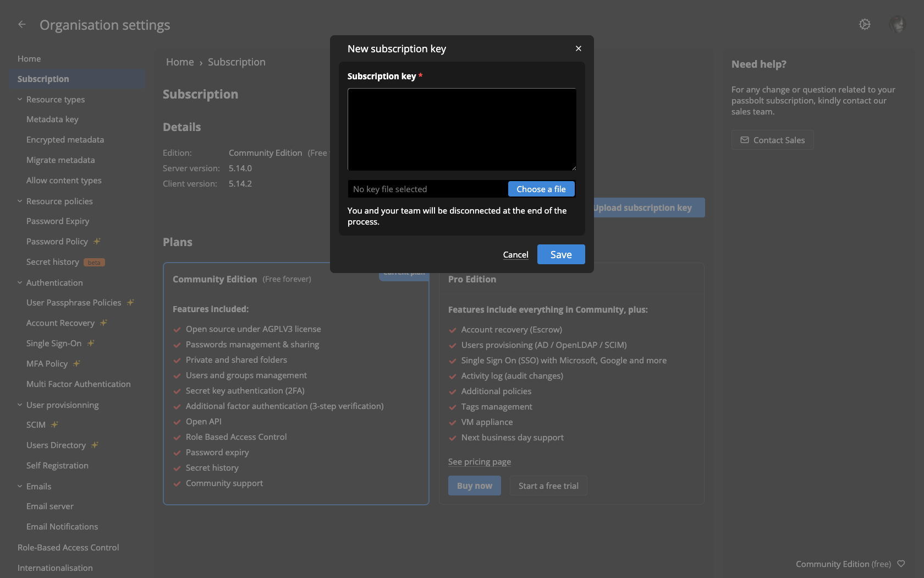Click server version value 5.14.0

click(x=240, y=168)
